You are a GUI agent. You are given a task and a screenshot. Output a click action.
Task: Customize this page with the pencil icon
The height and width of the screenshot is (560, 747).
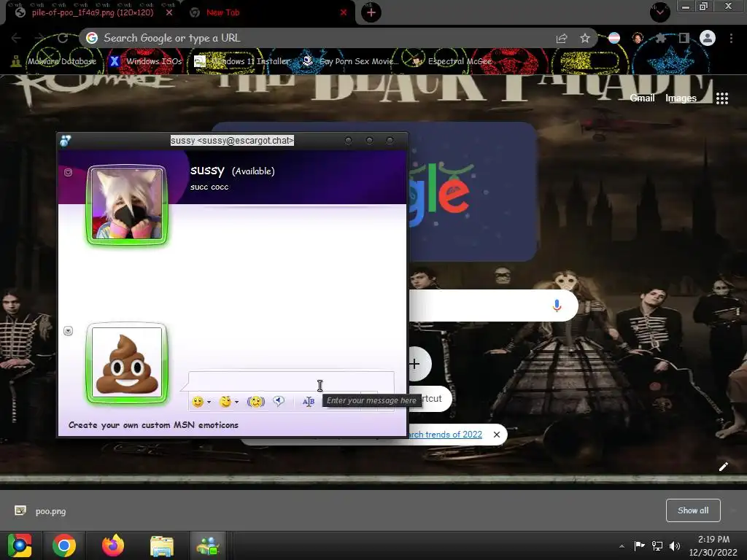click(x=723, y=467)
